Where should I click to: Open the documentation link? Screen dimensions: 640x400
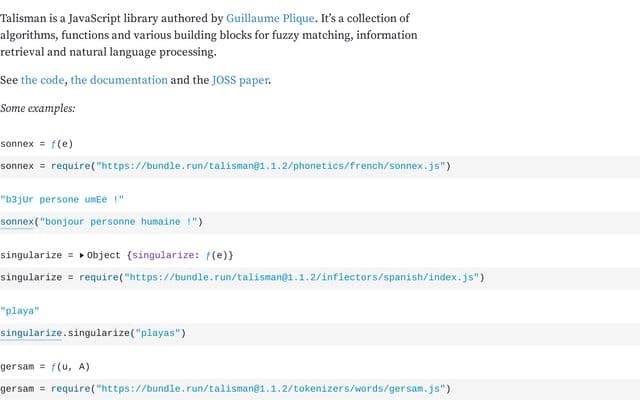[x=119, y=80]
